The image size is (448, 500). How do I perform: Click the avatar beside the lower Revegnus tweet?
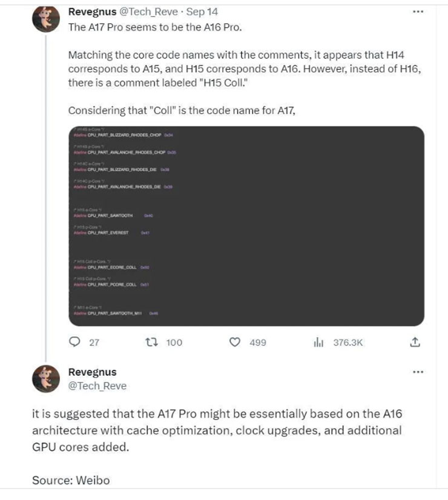(45, 379)
